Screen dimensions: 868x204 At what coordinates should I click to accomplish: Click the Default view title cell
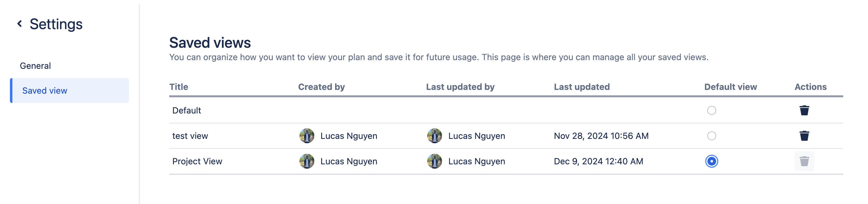(186, 111)
